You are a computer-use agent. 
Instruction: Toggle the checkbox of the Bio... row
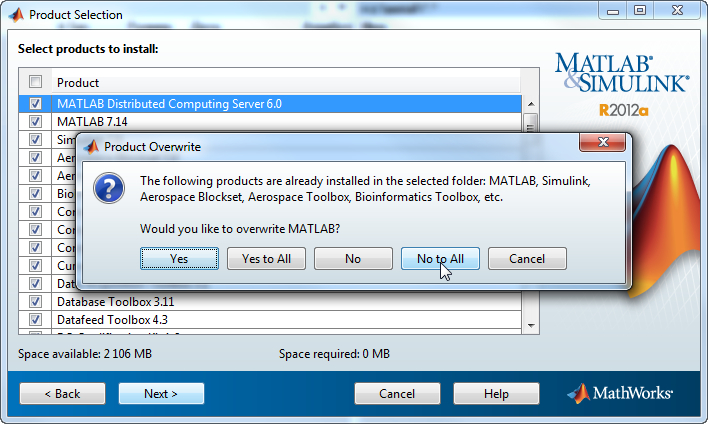coord(35,194)
